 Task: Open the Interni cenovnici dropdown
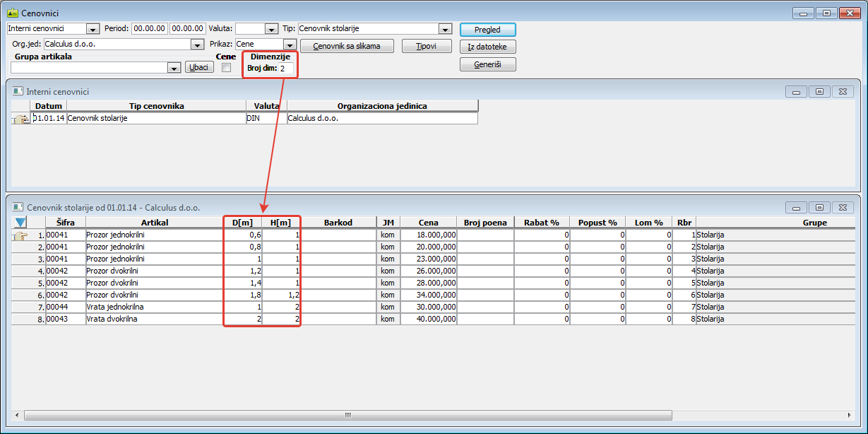(93, 29)
